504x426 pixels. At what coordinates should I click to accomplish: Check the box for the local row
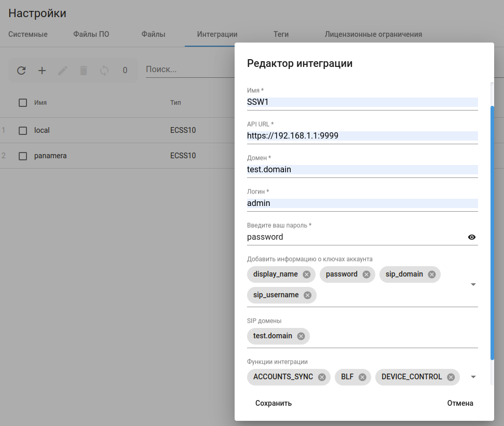click(x=23, y=131)
